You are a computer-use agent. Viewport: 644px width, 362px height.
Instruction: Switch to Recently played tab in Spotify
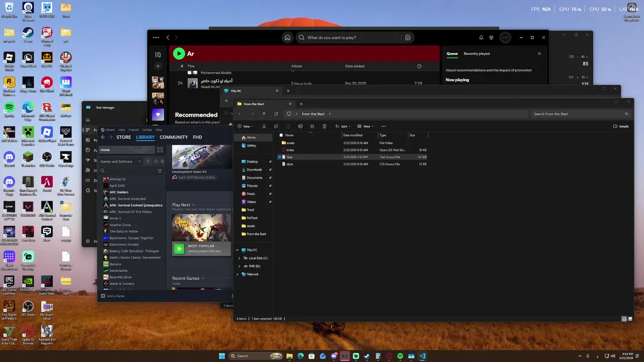click(476, 53)
